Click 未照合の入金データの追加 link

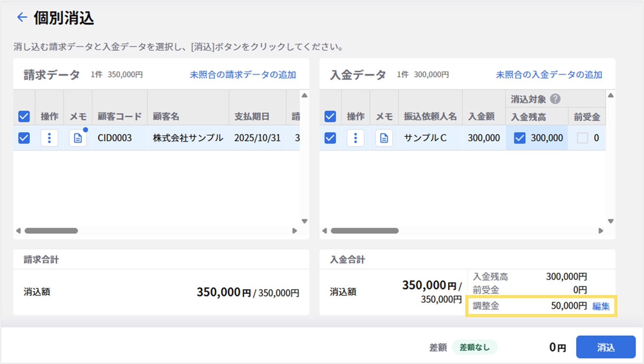(549, 75)
